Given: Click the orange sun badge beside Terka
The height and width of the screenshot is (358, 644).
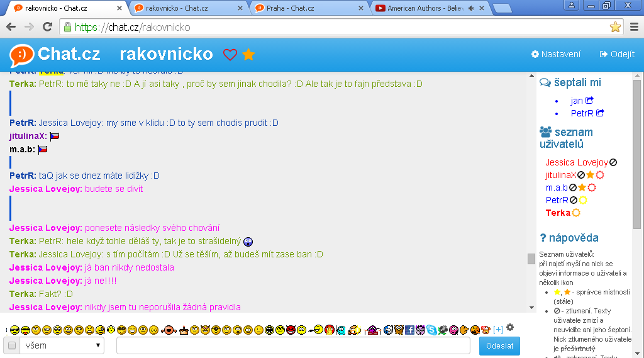Looking at the screenshot, I should point(576,213).
